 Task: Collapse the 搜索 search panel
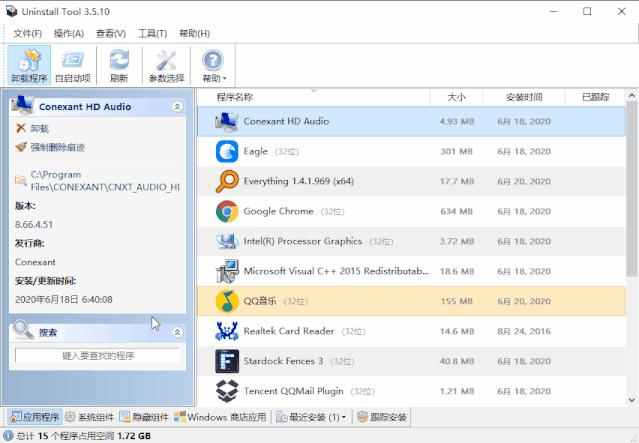coord(178,332)
